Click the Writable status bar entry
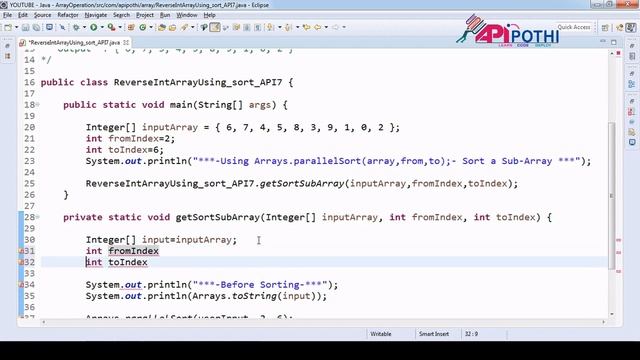 click(381, 334)
